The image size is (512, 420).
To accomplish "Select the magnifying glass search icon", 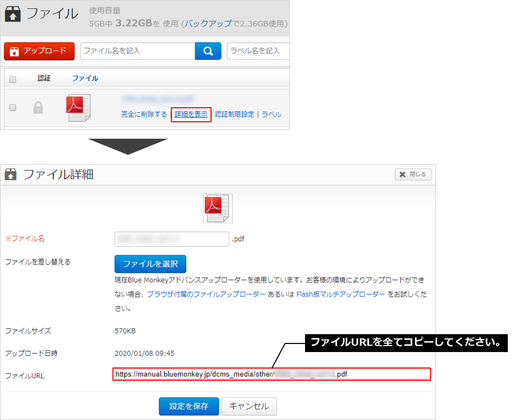I will 208,51.
